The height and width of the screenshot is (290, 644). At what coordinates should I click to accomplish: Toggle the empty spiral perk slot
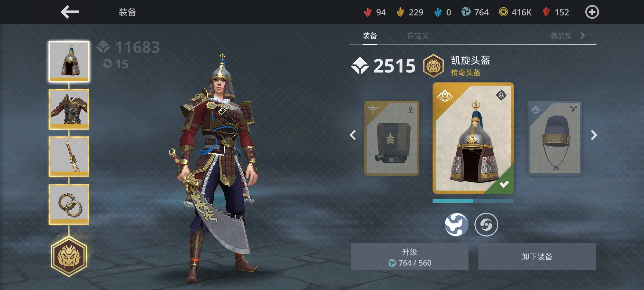pyautogui.click(x=486, y=225)
